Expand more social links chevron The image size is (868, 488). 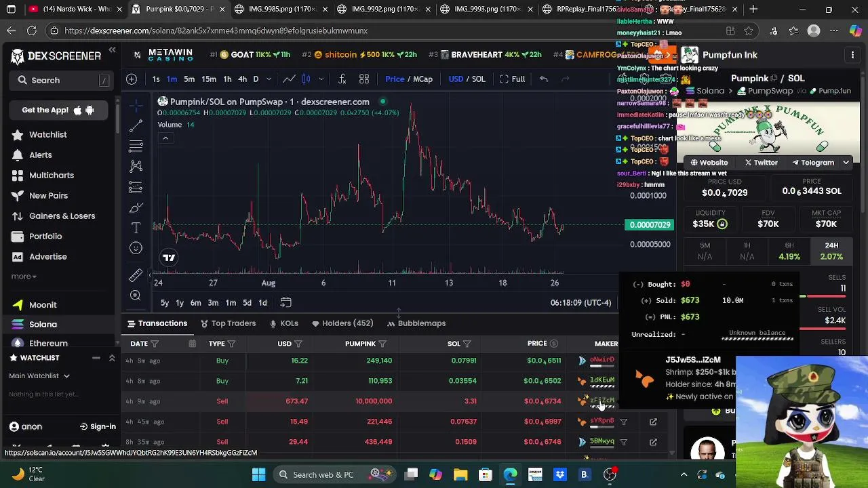click(846, 163)
